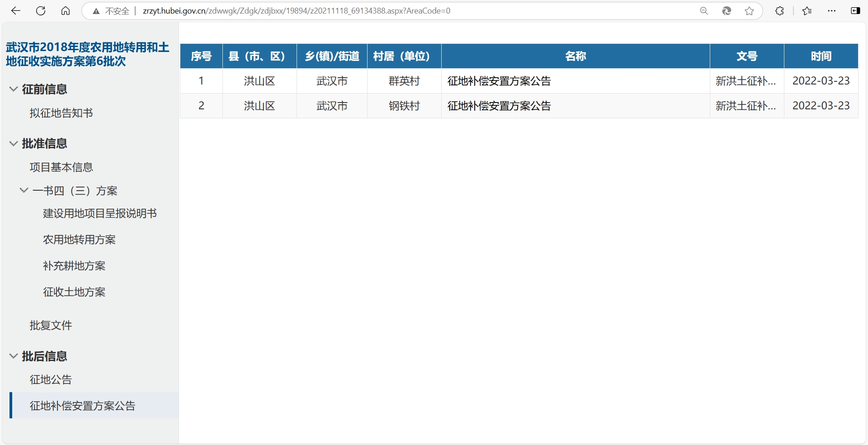This screenshot has width=868, height=445.
Task: Toggle the browser sidebar panel icon
Action: 855,11
